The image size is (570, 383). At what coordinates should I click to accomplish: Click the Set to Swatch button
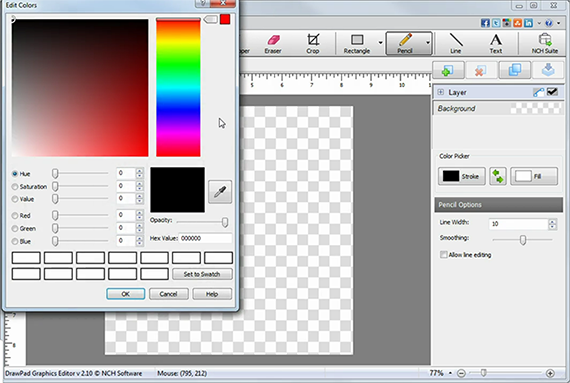(202, 274)
